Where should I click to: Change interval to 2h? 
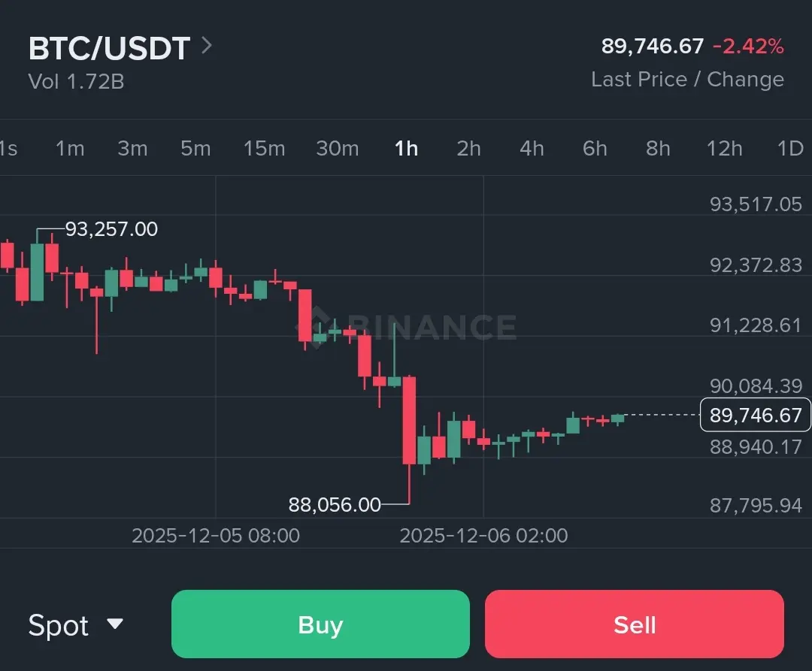468,149
